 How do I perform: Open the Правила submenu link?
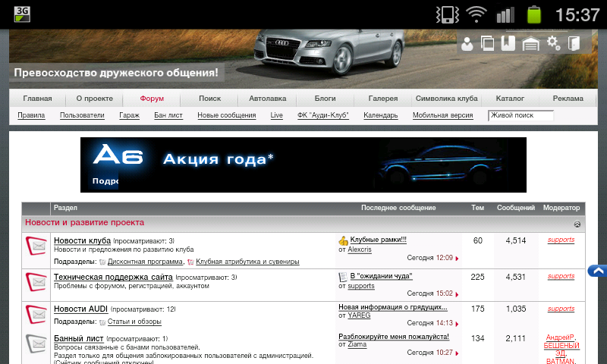(31, 115)
